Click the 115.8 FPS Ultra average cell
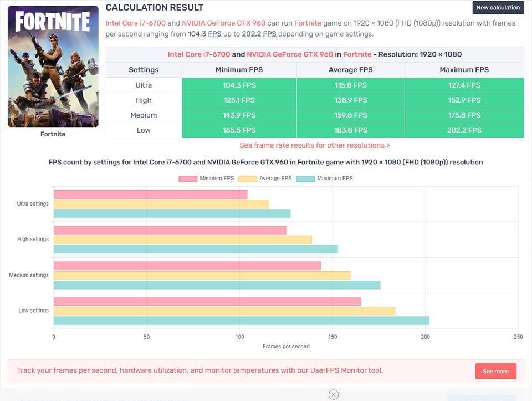 (x=350, y=85)
